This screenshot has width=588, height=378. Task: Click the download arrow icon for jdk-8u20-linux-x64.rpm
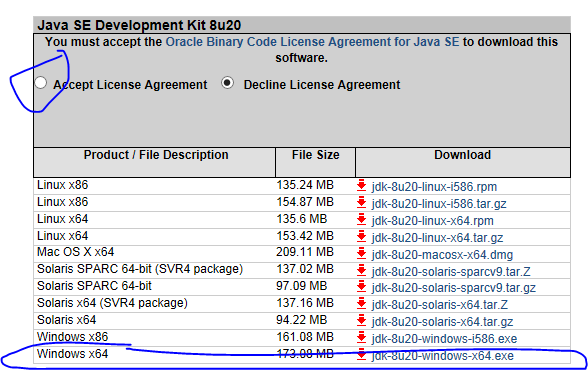(x=362, y=220)
